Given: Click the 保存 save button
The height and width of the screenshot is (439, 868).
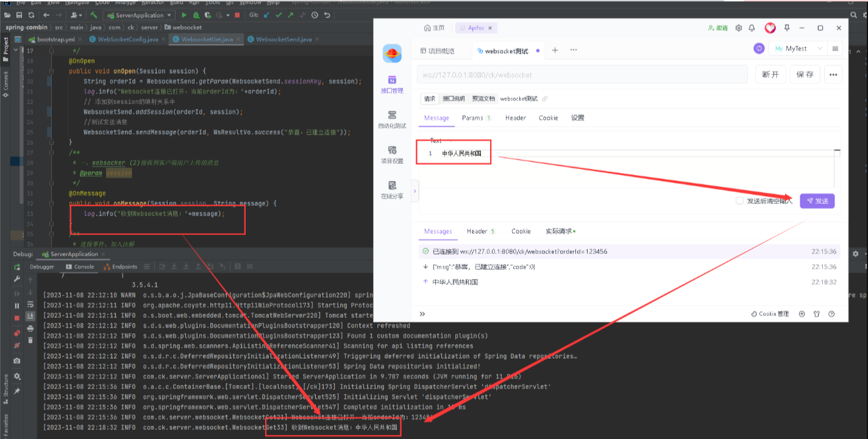Looking at the screenshot, I should tap(805, 74).
